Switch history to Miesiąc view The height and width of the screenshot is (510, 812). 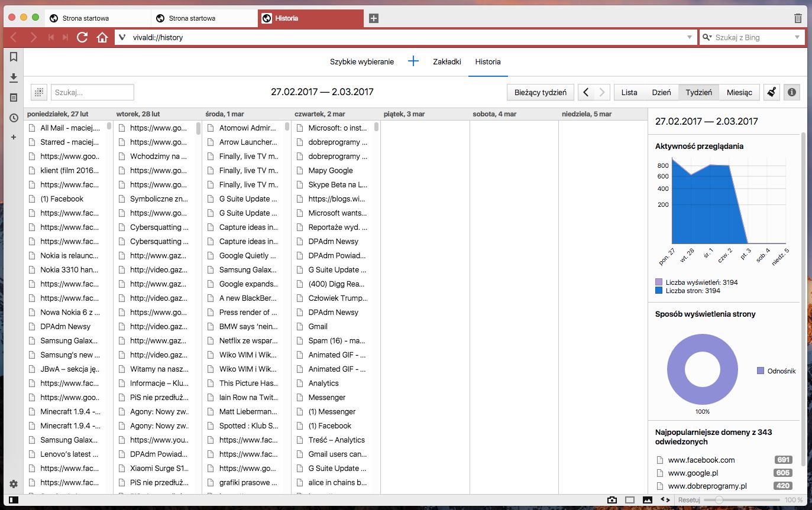[x=739, y=92]
